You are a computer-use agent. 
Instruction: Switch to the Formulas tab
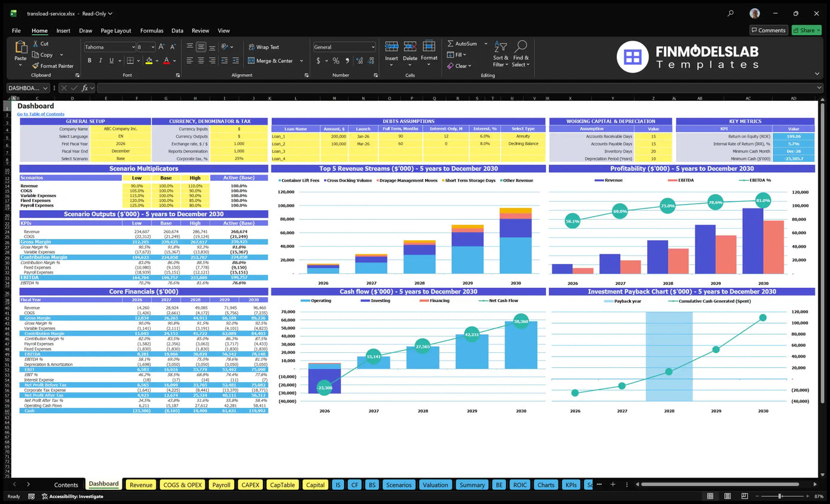152,30
